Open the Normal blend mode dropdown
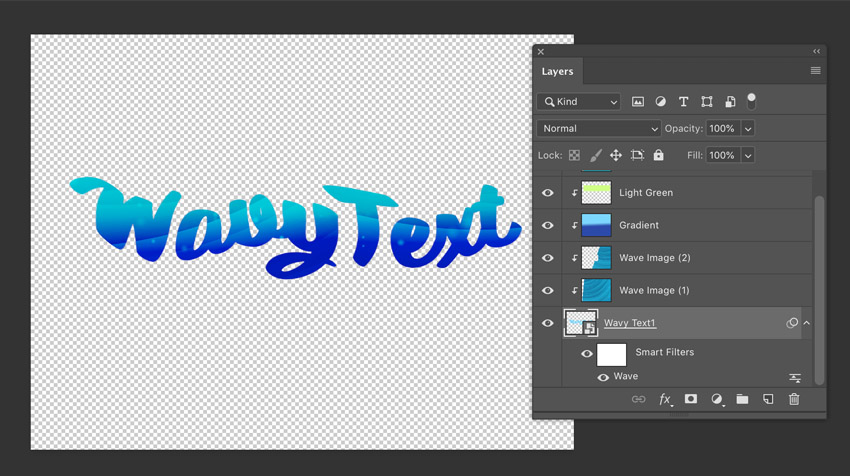The image size is (850, 476). click(x=598, y=129)
